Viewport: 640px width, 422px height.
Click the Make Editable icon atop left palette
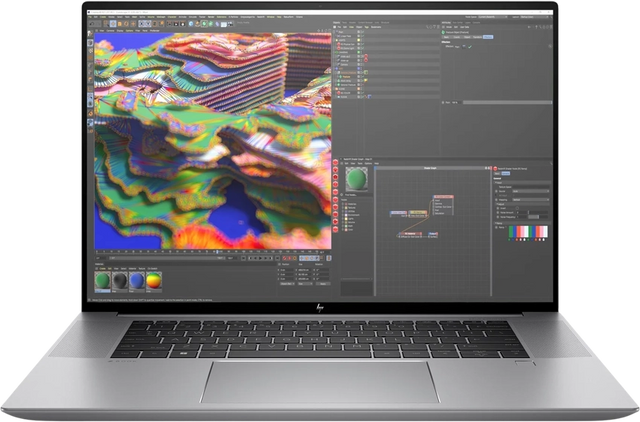(91, 35)
